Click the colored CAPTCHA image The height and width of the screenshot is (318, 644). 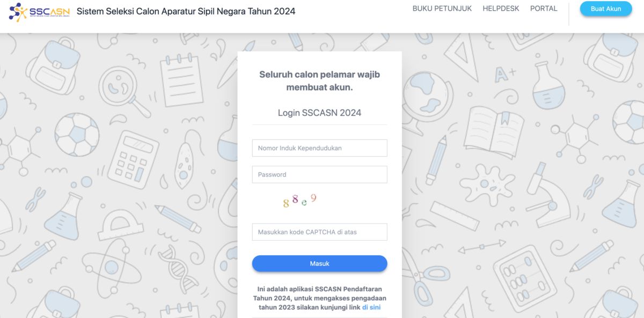pos(298,200)
